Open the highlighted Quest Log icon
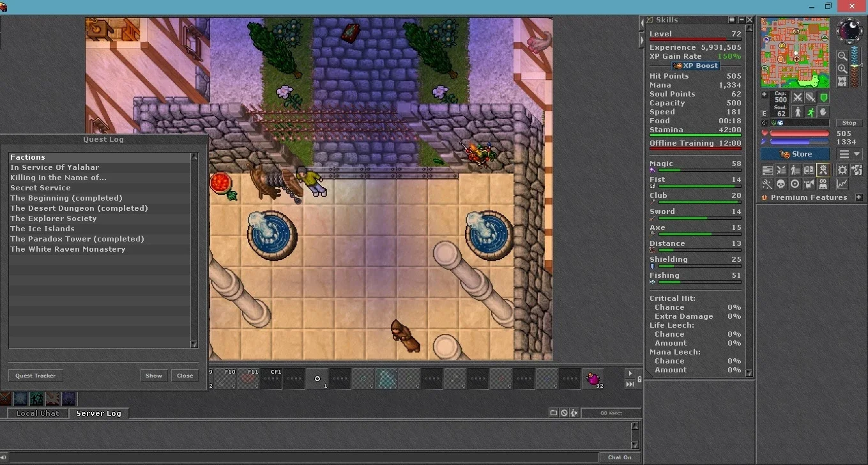The image size is (868, 465). (823, 170)
